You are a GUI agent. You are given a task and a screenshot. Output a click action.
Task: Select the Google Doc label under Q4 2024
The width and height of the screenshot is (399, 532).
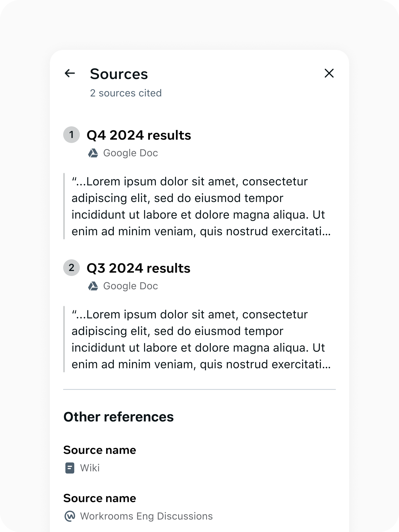click(x=131, y=153)
